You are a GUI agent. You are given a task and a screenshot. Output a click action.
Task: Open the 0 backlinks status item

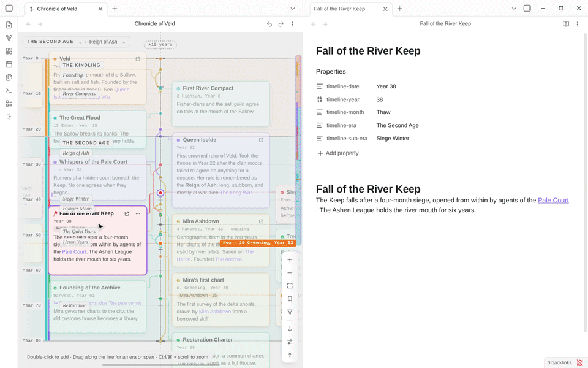tap(559, 362)
